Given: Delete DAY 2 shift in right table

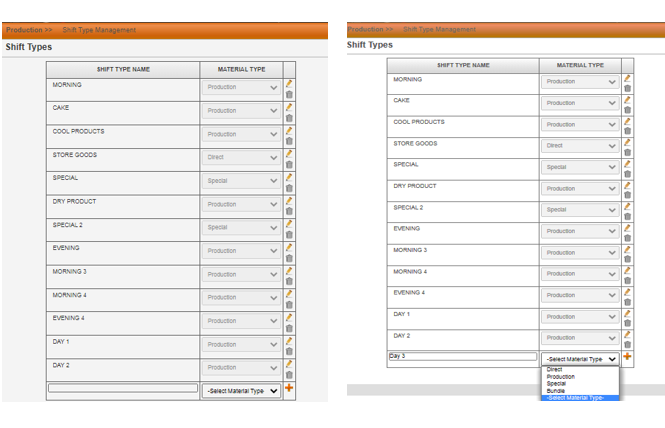Looking at the screenshot, I should coord(628,344).
